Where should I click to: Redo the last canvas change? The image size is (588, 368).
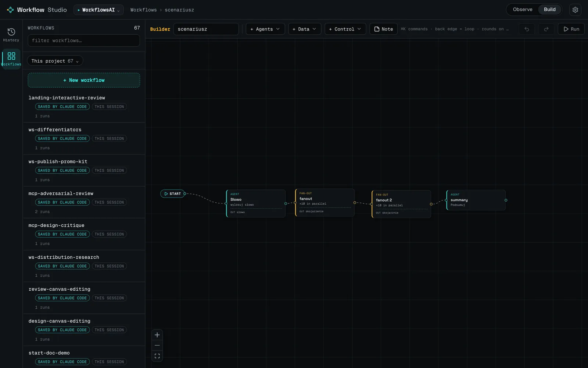[546, 29]
